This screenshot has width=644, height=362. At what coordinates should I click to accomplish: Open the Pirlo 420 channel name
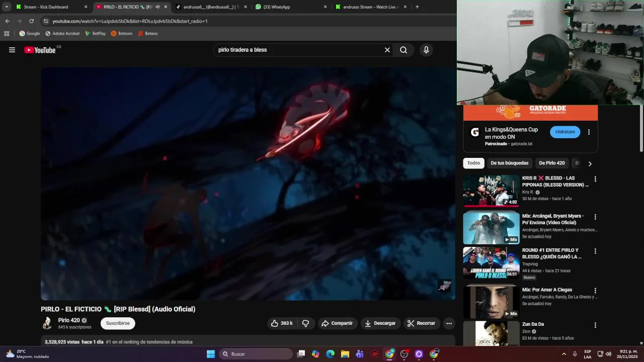point(69,320)
